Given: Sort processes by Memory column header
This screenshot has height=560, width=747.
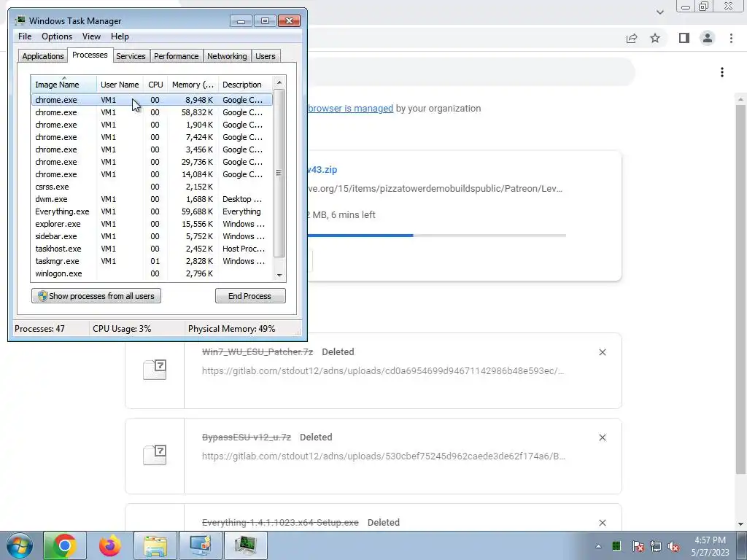Looking at the screenshot, I should coord(193,85).
